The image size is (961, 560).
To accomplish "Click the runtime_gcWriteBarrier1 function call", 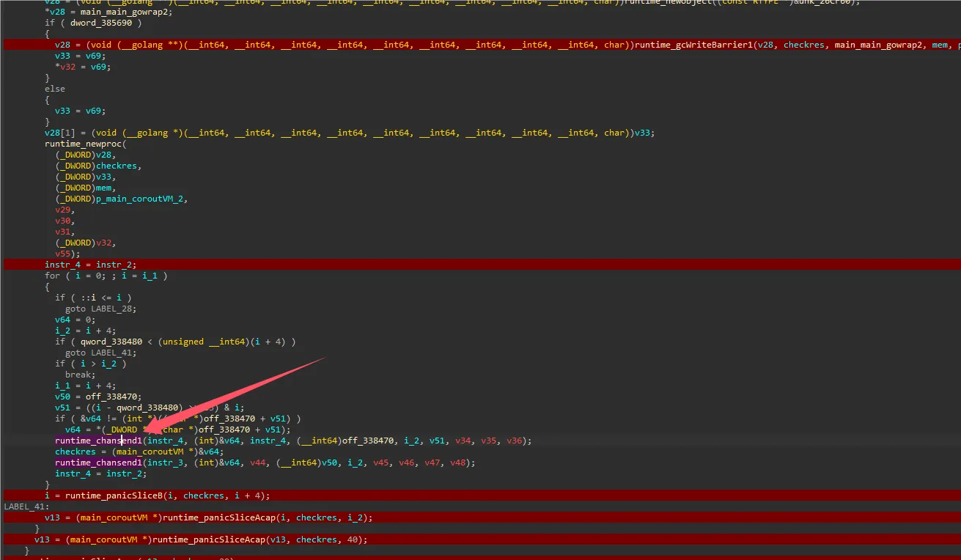I will tap(692, 45).
